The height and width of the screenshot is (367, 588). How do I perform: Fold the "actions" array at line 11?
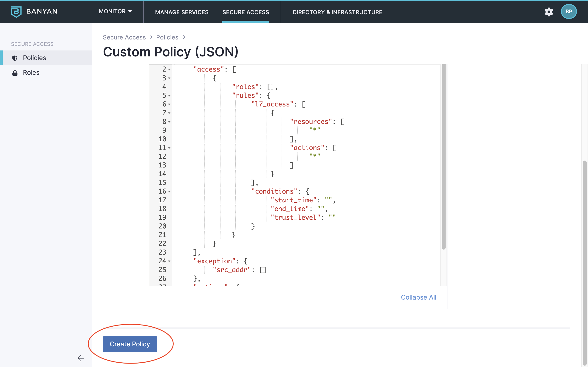point(169,148)
